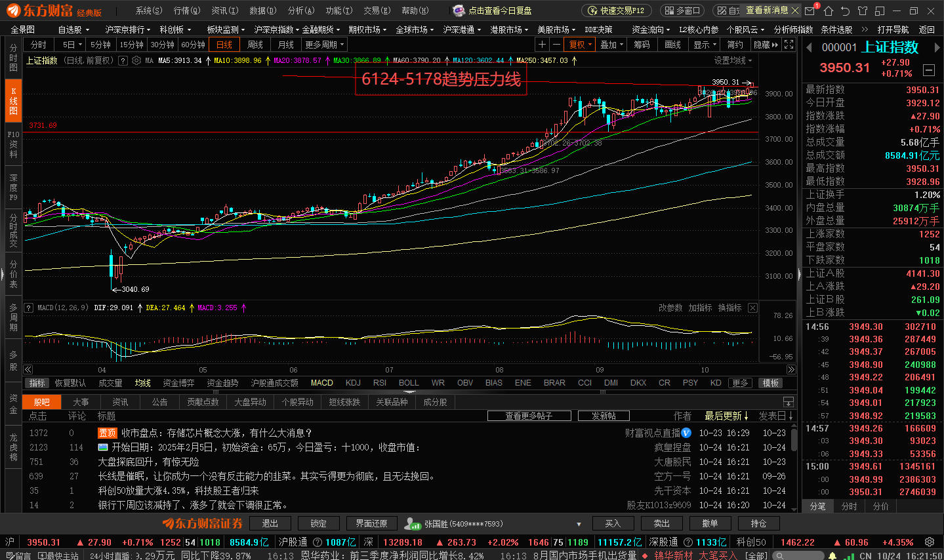Open 深度F9 in left sidebar
This screenshot has height=560, width=944.
click(13, 187)
